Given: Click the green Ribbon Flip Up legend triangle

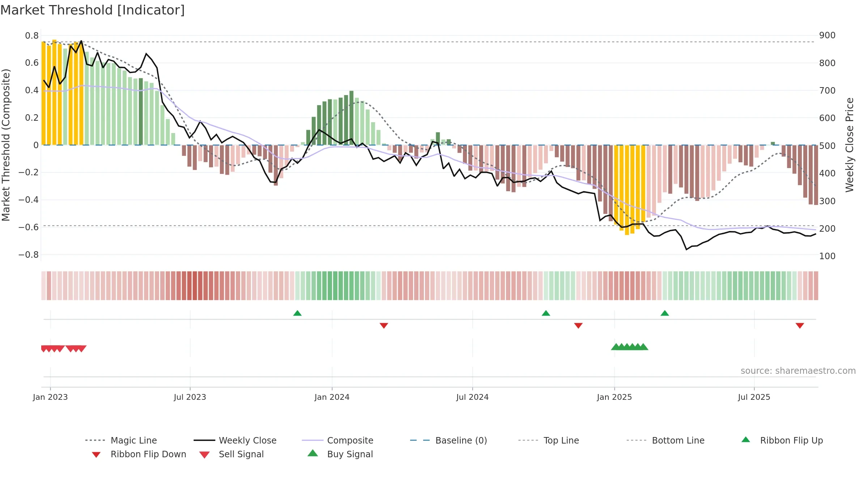Looking at the screenshot, I should (x=746, y=440).
